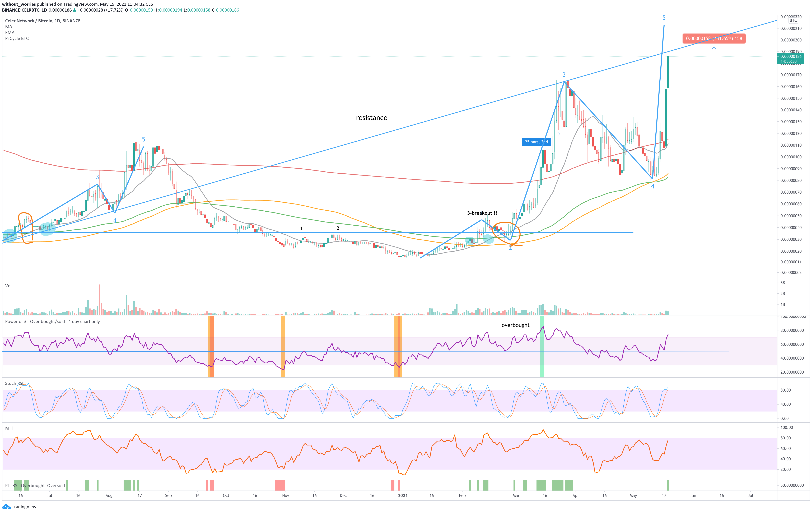Click the BINANCE:CELRBTC, 1D ticker text

pos(24,10)
